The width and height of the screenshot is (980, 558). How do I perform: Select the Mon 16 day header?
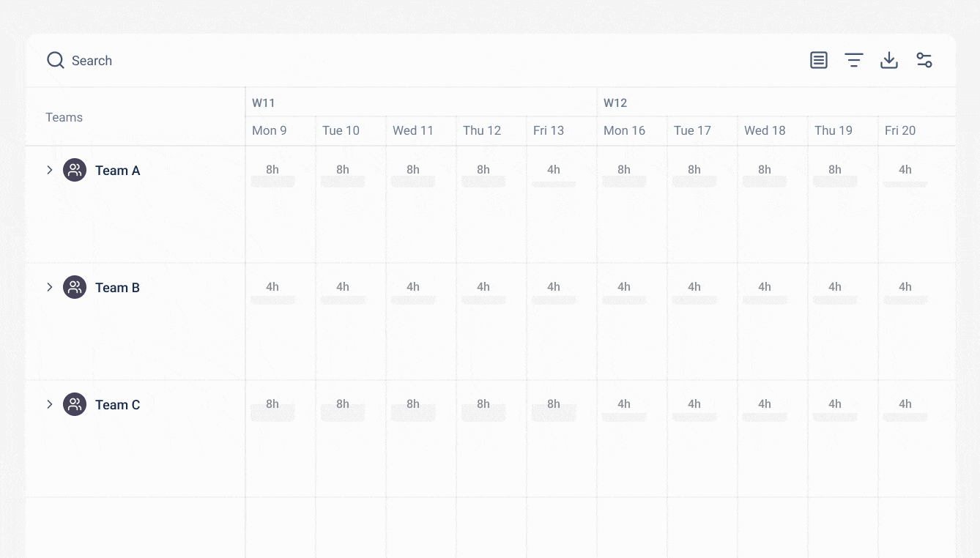(625, 130)
